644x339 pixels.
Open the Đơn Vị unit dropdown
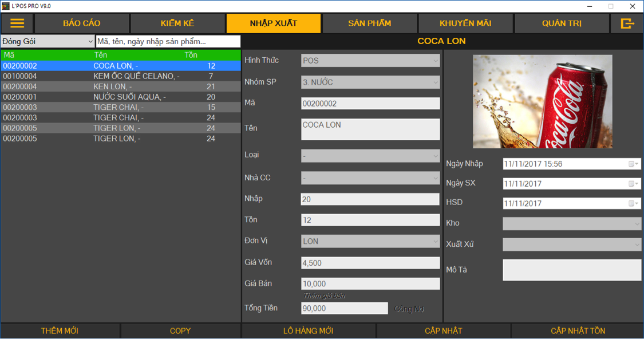point(435,242)
